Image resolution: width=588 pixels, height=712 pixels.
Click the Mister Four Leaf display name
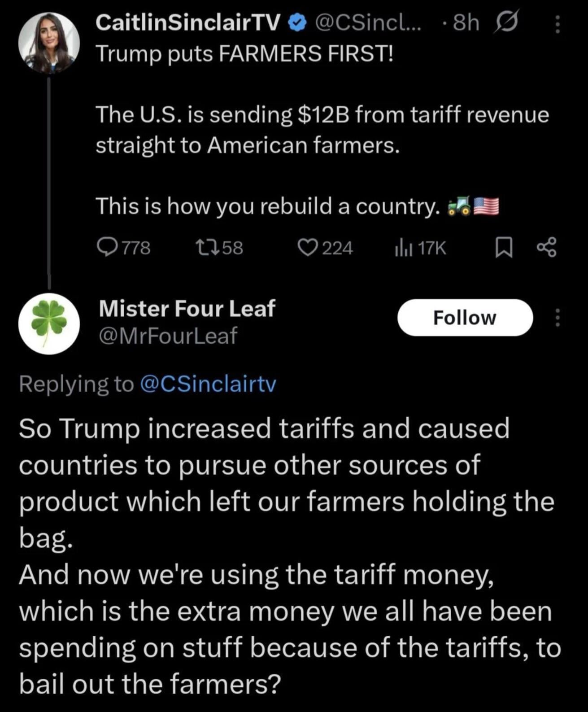point(187,309)
